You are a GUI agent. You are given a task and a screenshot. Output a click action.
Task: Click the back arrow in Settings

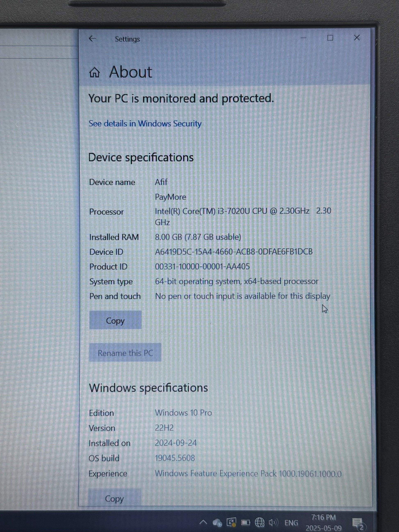[x=92, y=39]
